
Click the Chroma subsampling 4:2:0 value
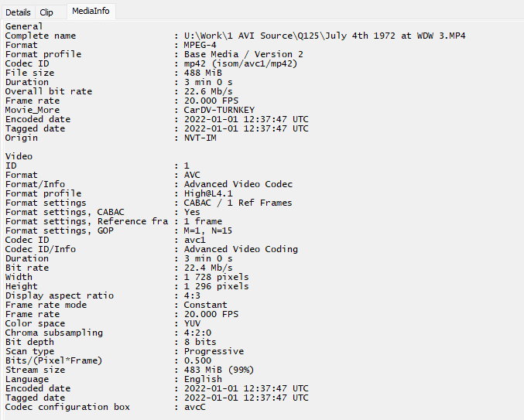point(197,333)
